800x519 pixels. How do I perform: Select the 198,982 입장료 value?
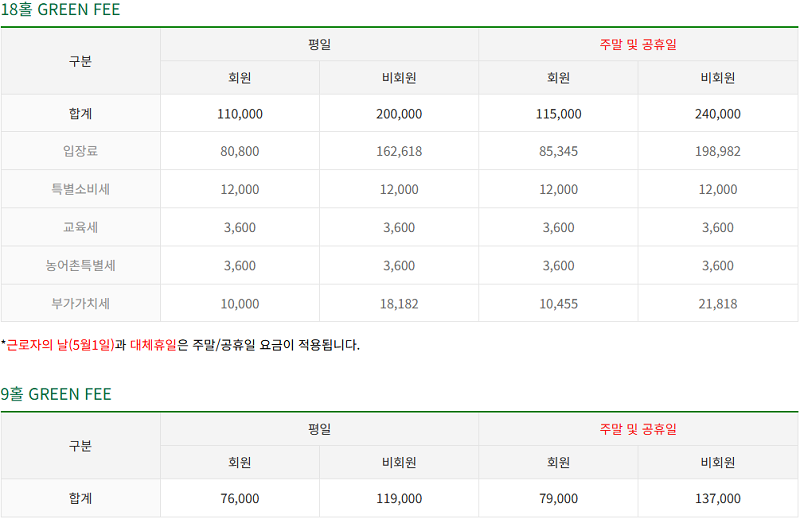pos(718,152)
